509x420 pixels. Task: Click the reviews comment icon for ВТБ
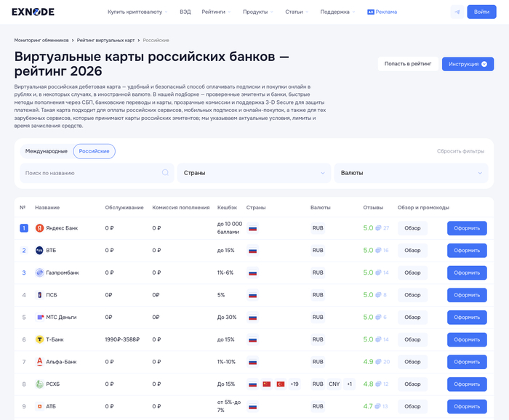point(378,251)
